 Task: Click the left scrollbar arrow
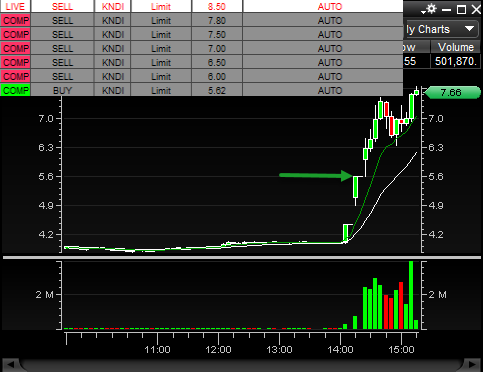[x=10, y=364]
